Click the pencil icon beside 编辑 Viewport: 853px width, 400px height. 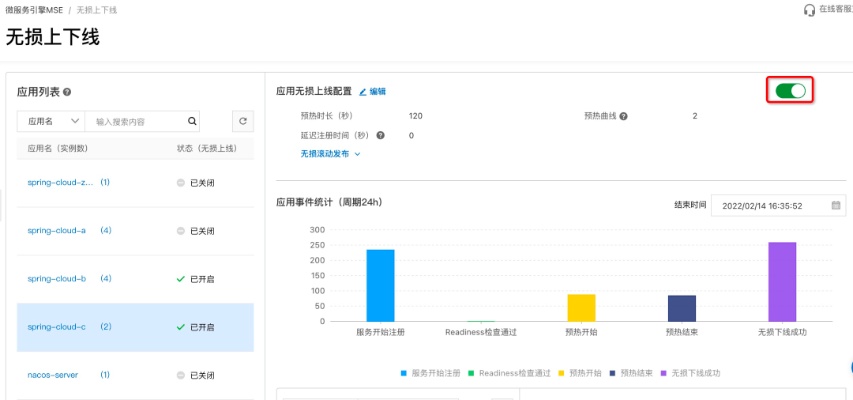(x=363, y=92)
